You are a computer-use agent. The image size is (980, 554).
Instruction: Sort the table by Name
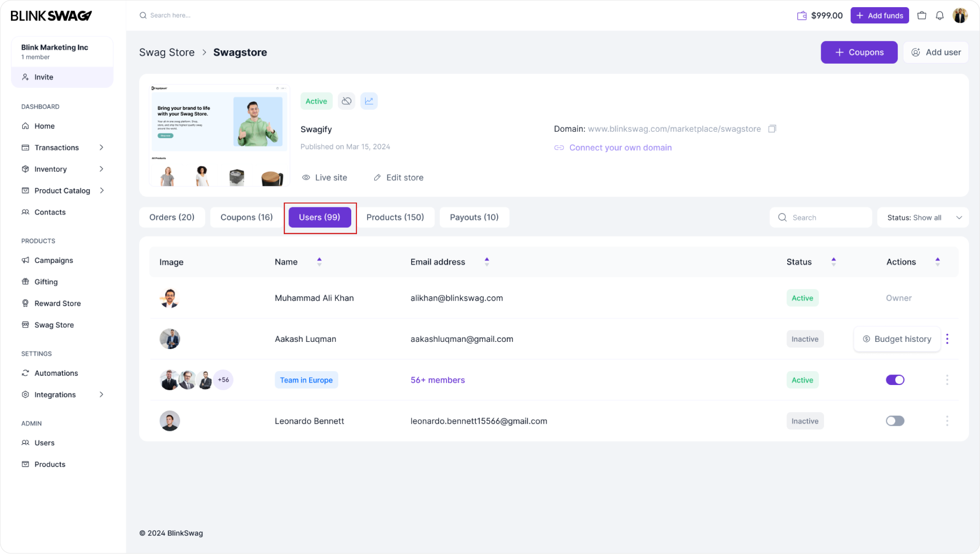click(319, 262)
